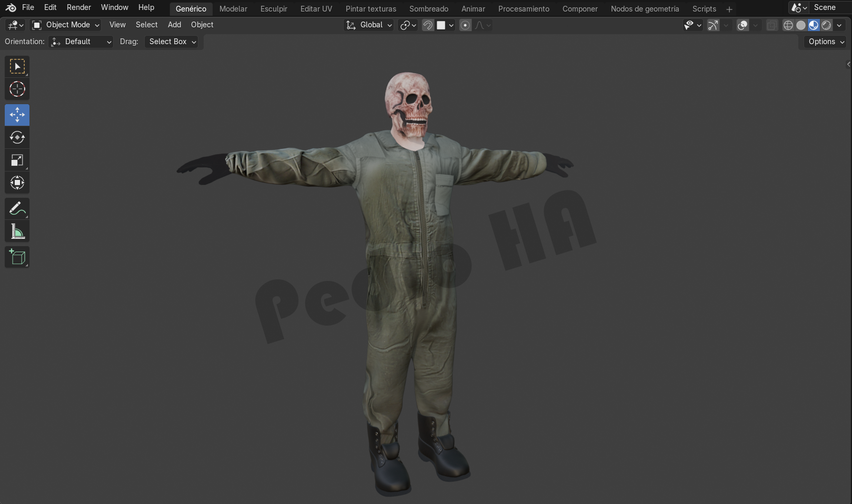
Task: Select the Select Box tool
Action: point(17,67)
